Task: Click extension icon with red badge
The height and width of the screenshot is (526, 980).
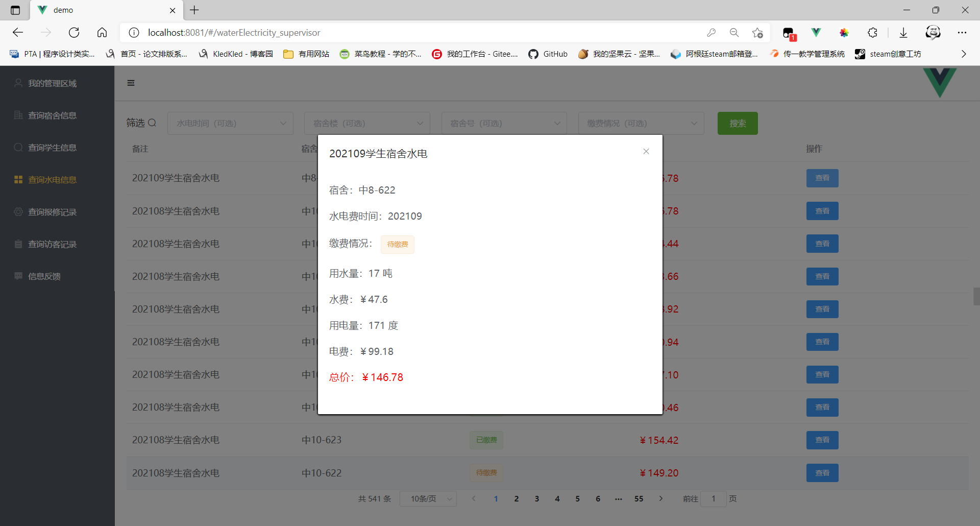Action: [x=789, y=34]
